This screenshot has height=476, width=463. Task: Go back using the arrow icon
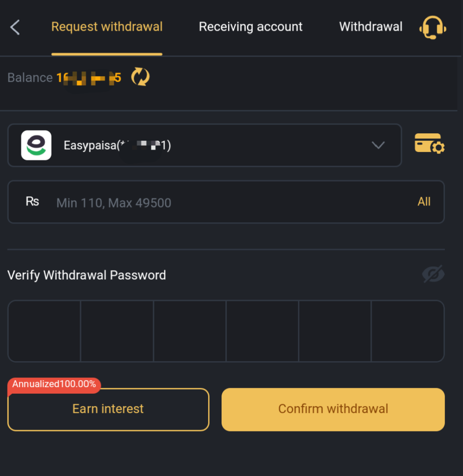pos(15,27)
